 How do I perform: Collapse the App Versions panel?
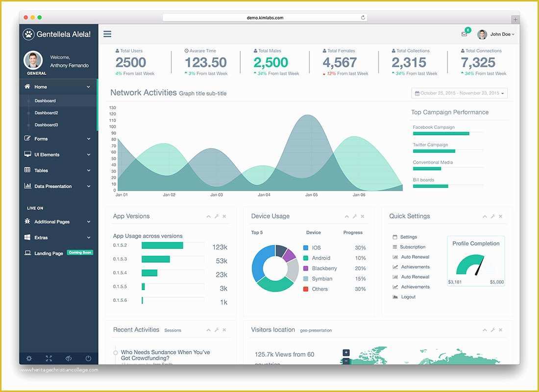[x=208, y=216]
